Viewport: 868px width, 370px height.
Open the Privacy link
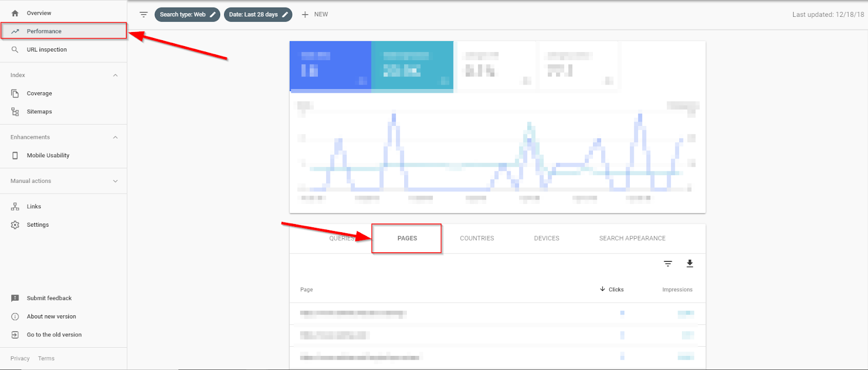(20, 359)
